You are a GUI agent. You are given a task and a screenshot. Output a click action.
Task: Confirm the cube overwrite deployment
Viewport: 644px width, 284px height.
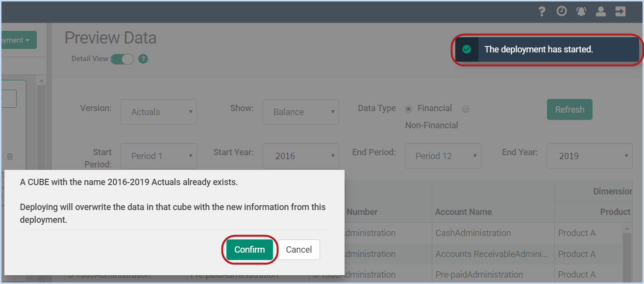(x=249, y=250)
